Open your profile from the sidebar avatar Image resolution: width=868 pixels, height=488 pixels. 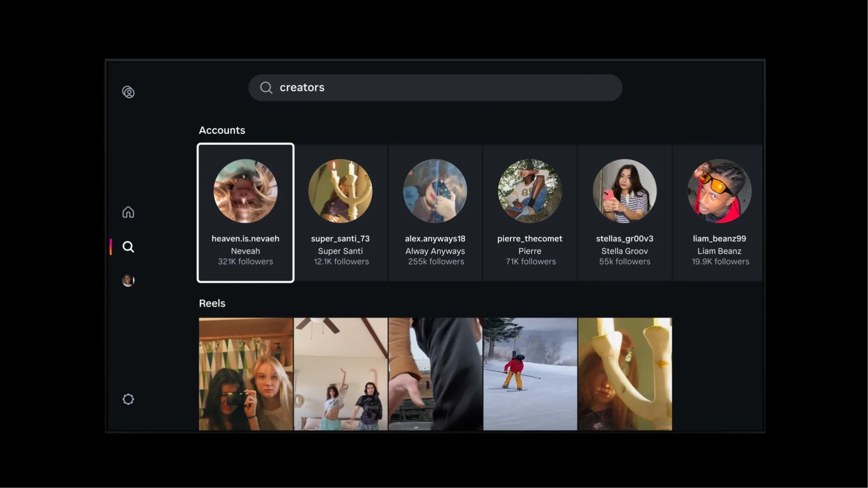128,280
